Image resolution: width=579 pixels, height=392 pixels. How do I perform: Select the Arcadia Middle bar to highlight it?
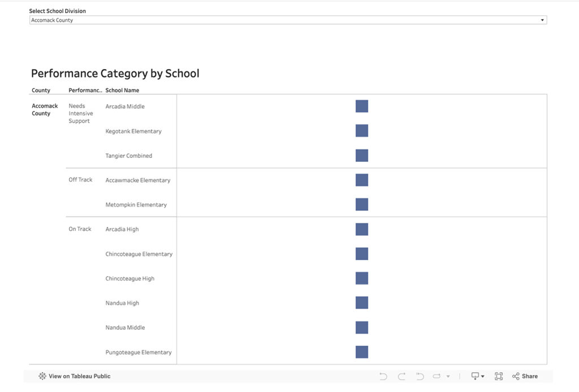click(361, 106)
